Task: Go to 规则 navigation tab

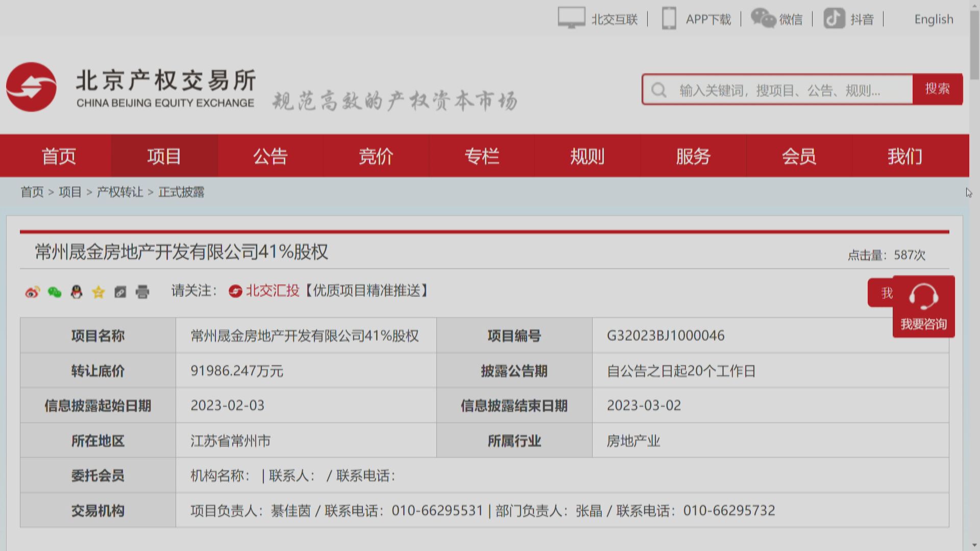Action: coord(587,156)
